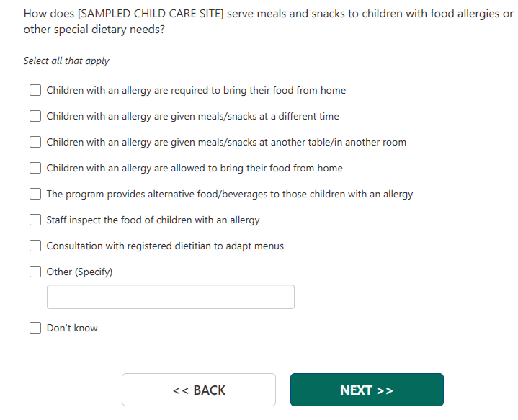Click the 'Don't know' label text
This screenshot has height=420, width=518.
pyautogui.click(x=72, y=329)
